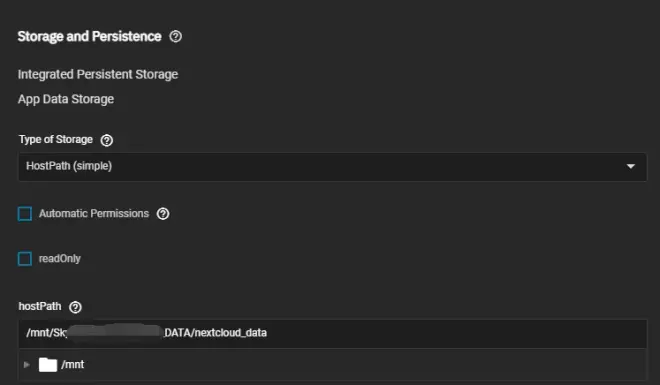Viewport: 660px width, 385px height.
Task: Toggle via the readOnly label text
Action: pyautogui.click(x=60, y=258)
